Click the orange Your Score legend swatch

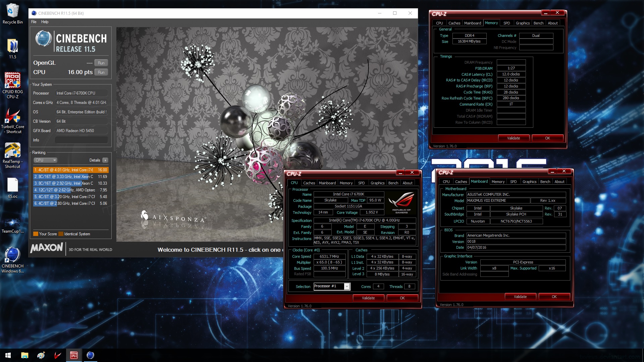pyautogui.click(x=36, y=234)
